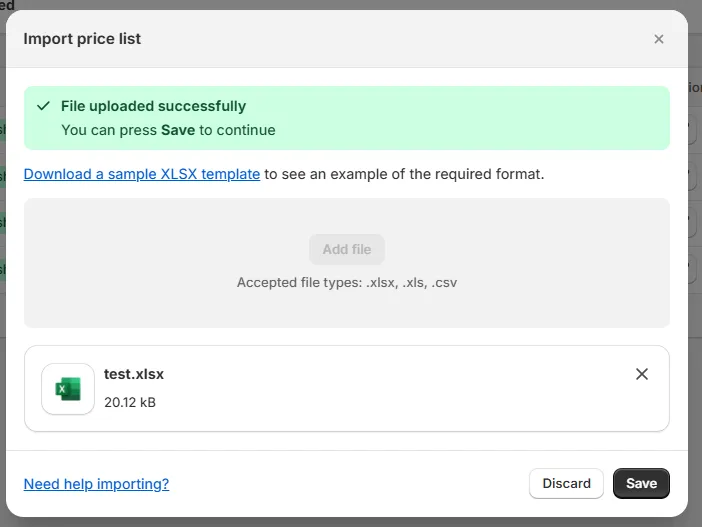Close the Import price list dialog

tap(659, 39)
